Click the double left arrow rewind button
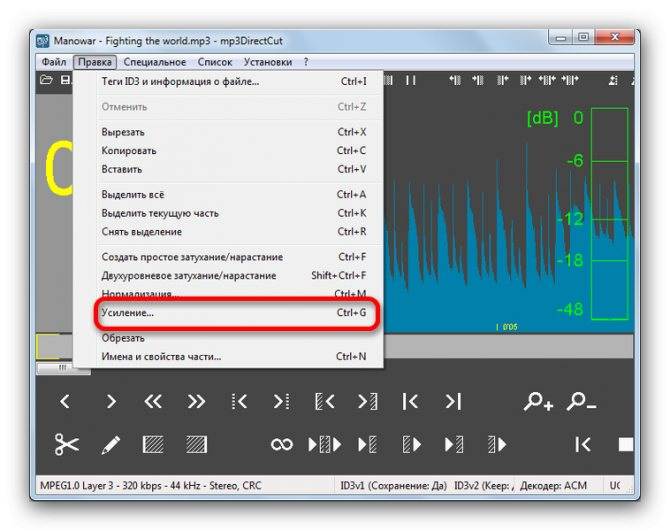Image resolution: width=670 pixels, height=531 pixels. coord(153,401)
